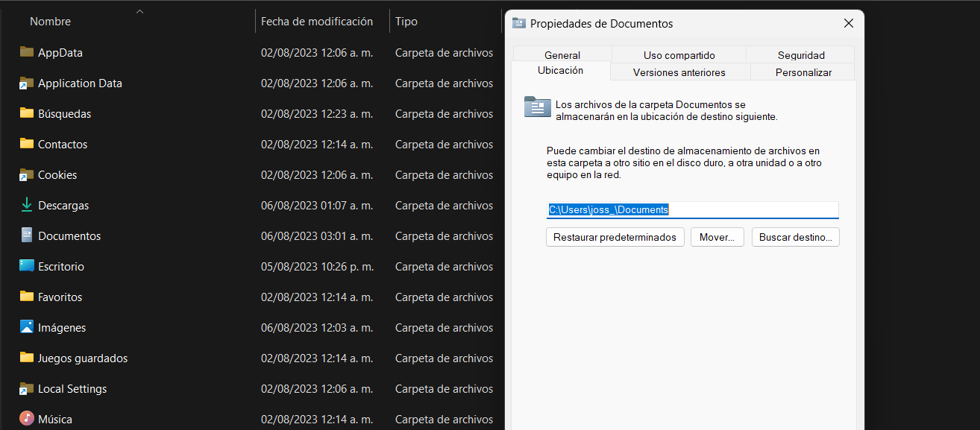Select the Application Data entry name
The width and height of the screenshot is (980, 430).
coord(80,83)
